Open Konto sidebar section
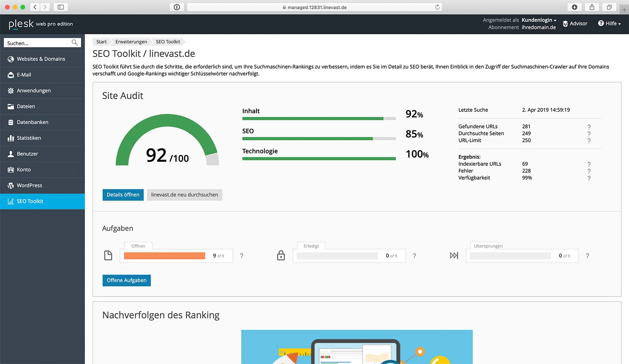The image size is (629, 364). tap(42, 170)
